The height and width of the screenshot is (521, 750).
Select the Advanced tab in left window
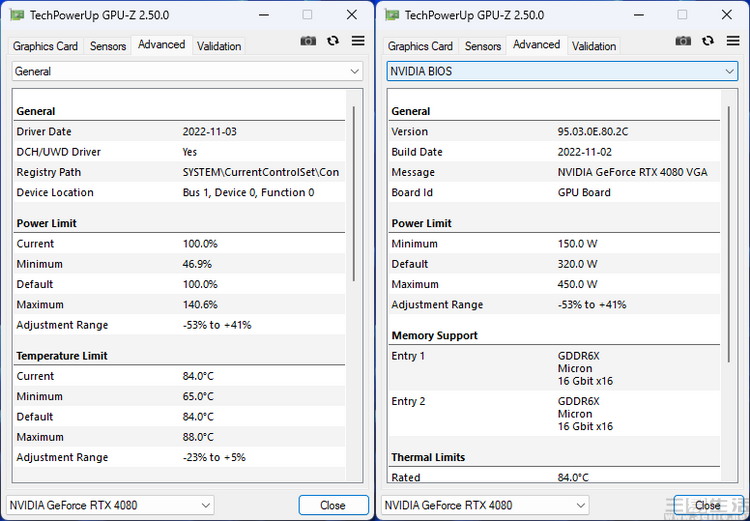(x=162, y=44)
